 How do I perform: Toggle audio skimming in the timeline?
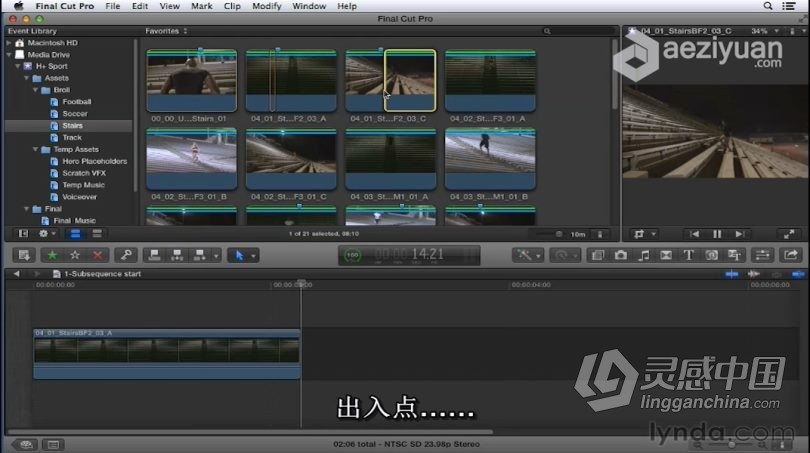(754, 274)
